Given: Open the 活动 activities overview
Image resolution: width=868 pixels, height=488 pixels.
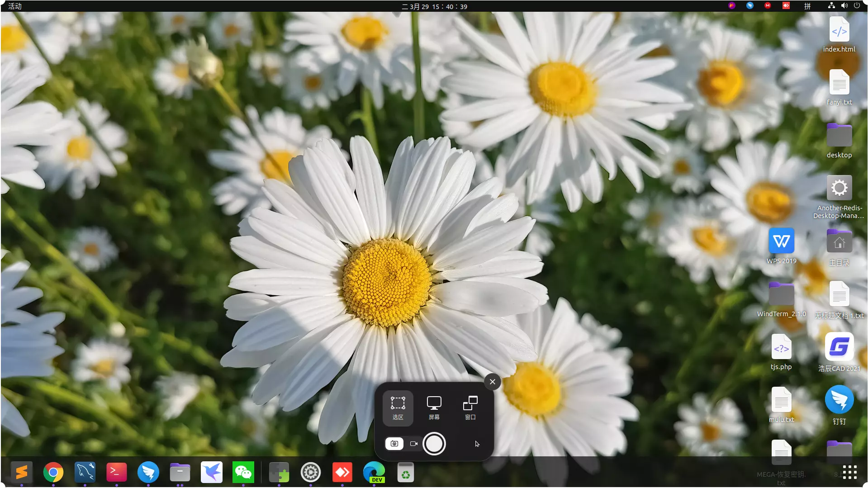Looking at the screenshot, I should coord(15,6).
